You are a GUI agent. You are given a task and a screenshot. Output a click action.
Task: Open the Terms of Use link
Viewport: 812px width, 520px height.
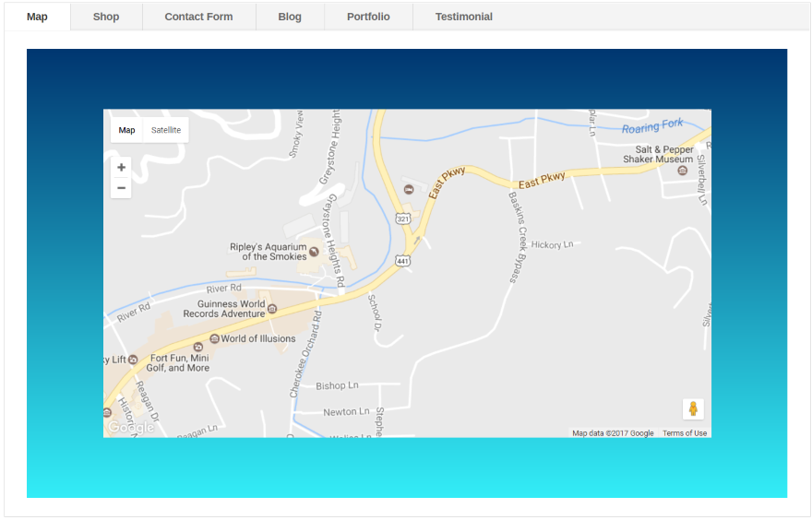click(x=685, y=433)
